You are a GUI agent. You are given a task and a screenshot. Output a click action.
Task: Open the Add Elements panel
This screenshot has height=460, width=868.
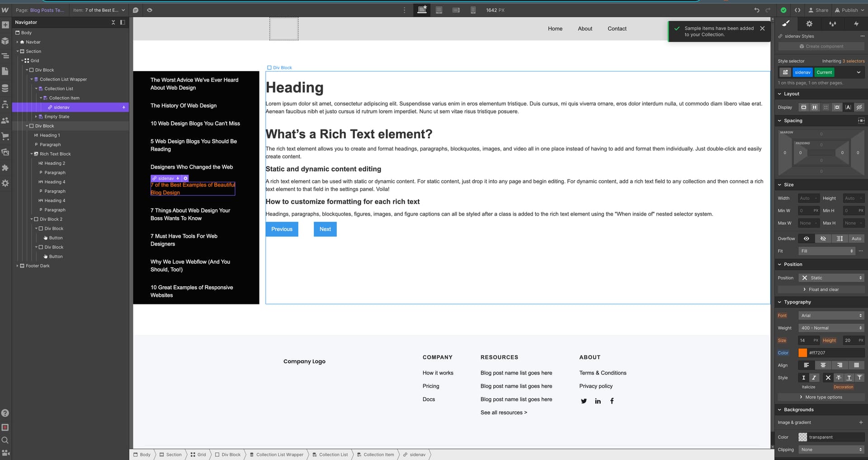[5, 24]
